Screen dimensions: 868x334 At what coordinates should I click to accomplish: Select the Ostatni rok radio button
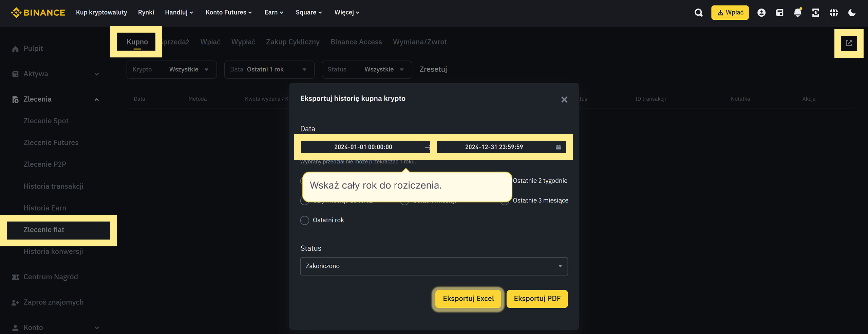click(305, 220)
